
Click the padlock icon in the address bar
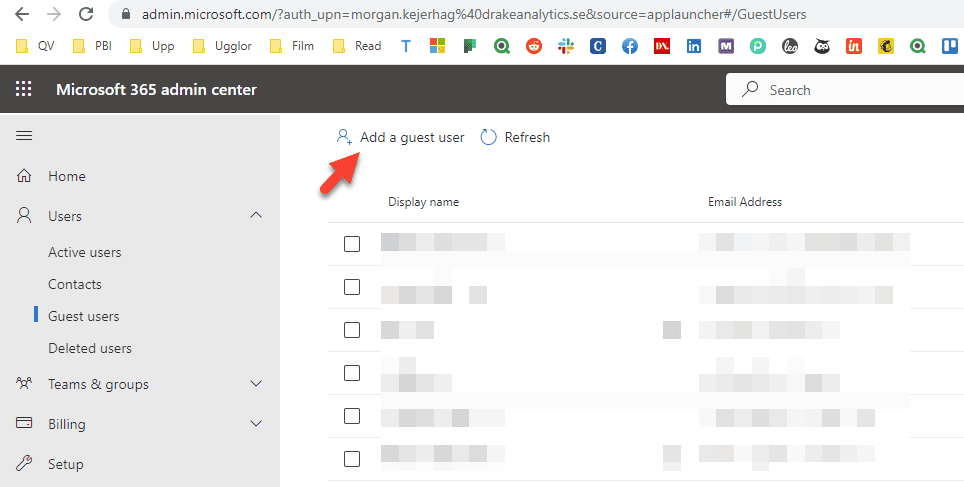126,14
